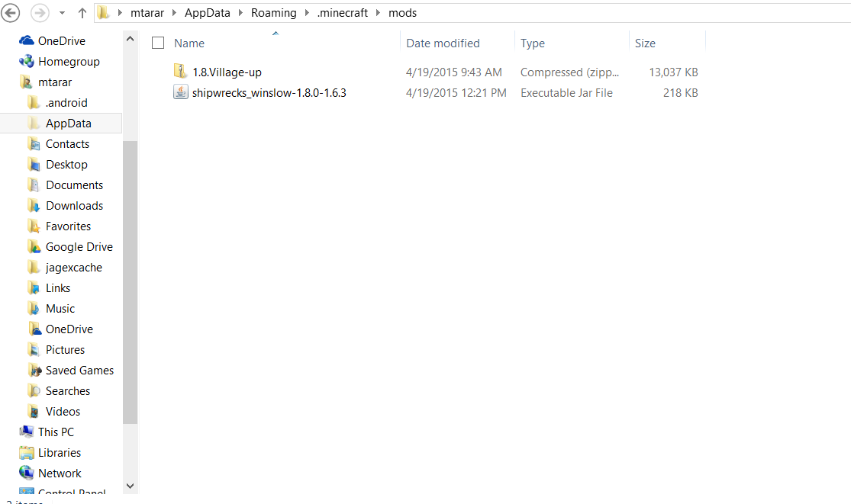Open Contacts folder icon in sidebar
This screenshot has width=851, height=504.
[x=34, y=144]
